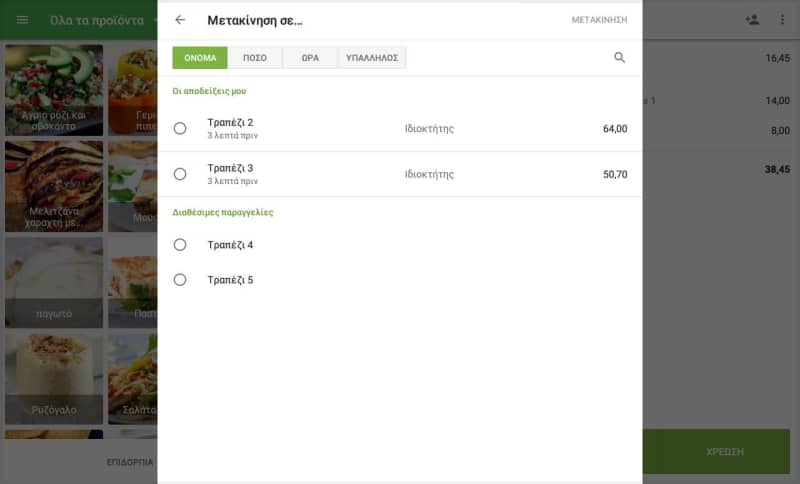Click the ΕΠΙΔΟΡΠΙΑ category label

130,462
